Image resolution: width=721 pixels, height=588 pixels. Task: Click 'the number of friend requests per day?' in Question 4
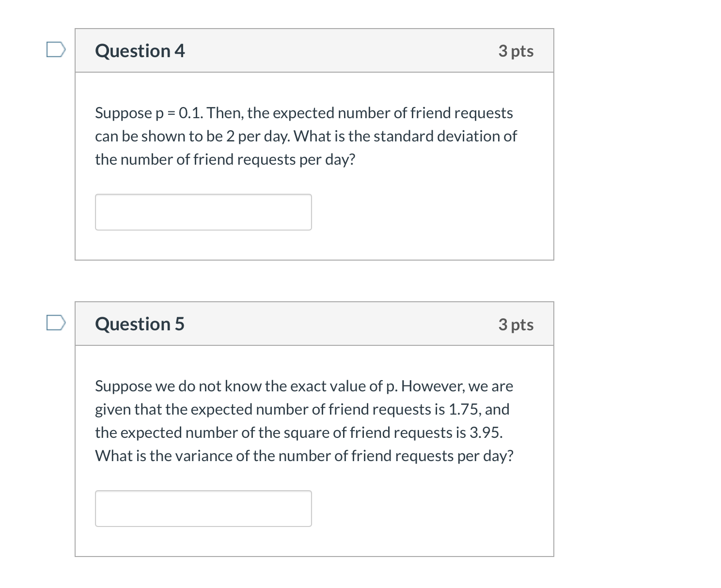click(225, 159)
